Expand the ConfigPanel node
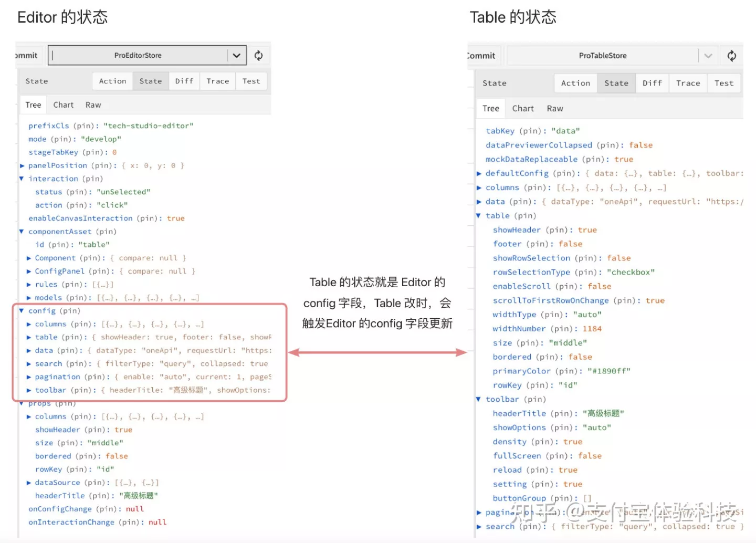 [29, 271]
